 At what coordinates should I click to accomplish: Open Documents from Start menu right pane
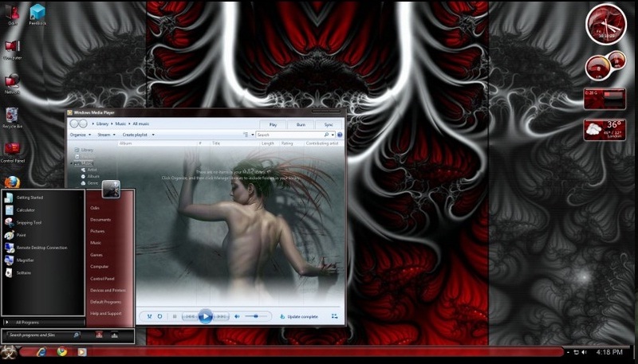(100, 219)
